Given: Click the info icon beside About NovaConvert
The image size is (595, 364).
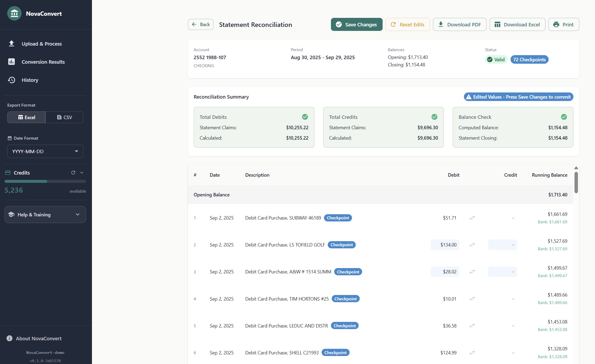Looking at the screenshot, I should [9, 338].
